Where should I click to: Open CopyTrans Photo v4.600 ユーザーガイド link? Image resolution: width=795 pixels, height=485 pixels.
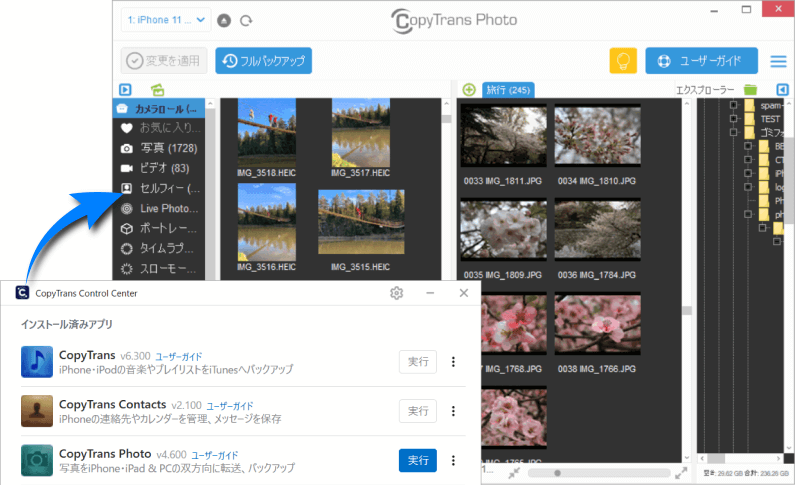[214, 455]
